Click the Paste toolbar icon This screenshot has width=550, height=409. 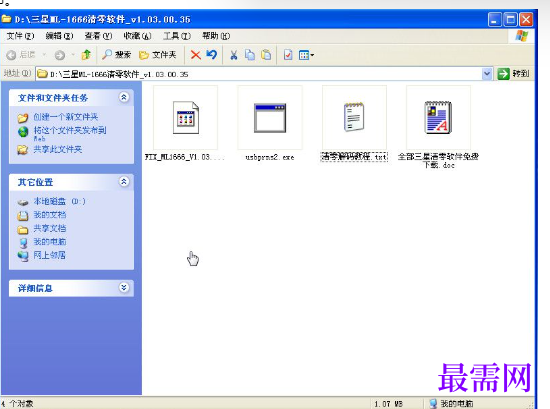point(266,55)
